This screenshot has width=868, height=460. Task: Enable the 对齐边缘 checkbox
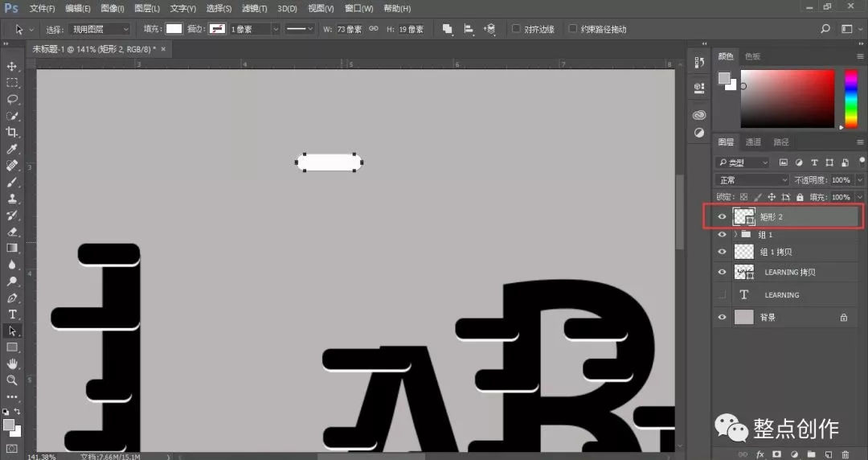(x=516, y=29)
